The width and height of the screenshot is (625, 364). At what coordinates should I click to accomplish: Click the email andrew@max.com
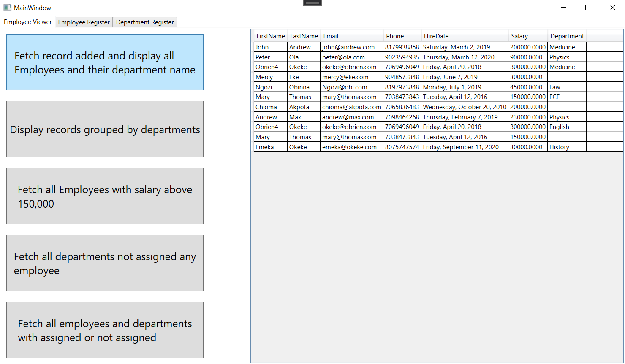coord(352,117)
